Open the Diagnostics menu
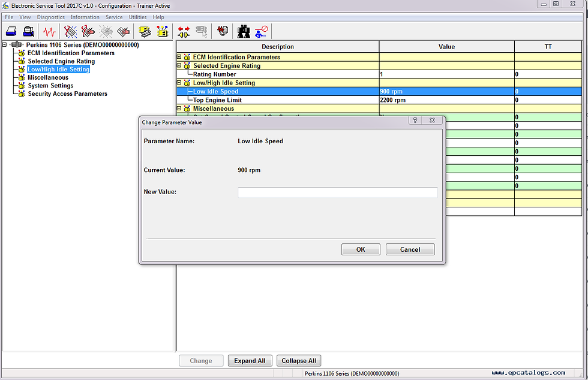This screenshot has height=380, width=588. [50, 17]
